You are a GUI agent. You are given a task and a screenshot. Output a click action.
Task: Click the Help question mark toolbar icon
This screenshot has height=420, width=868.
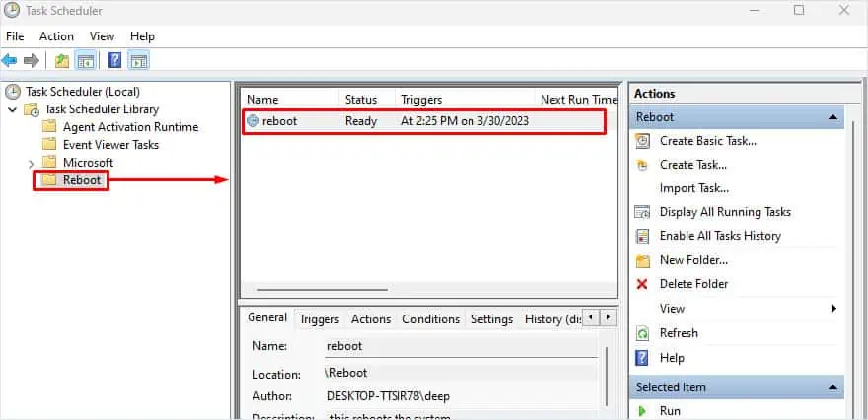point(114,60)
